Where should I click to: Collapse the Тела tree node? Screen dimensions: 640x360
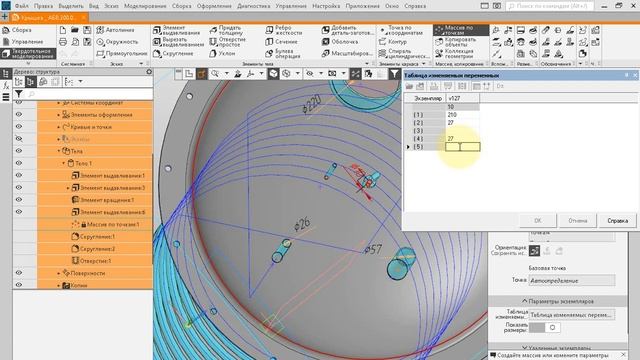coord(58,151)
